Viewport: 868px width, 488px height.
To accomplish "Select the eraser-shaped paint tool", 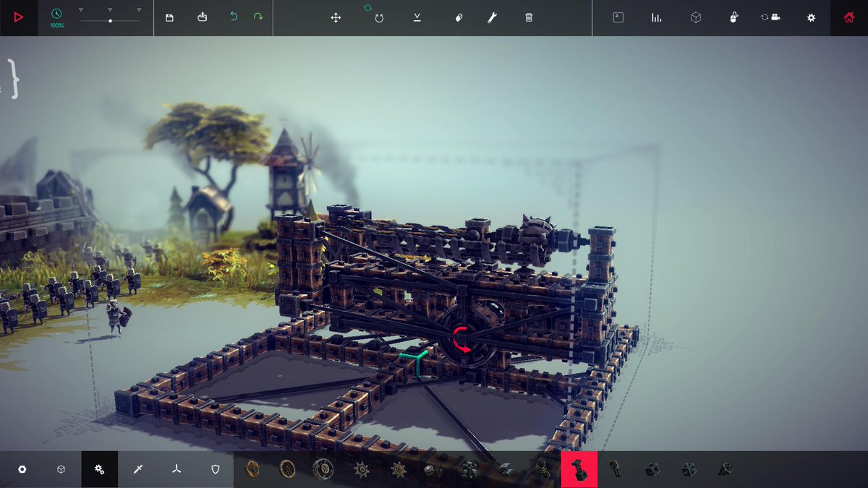I will 459,17.
